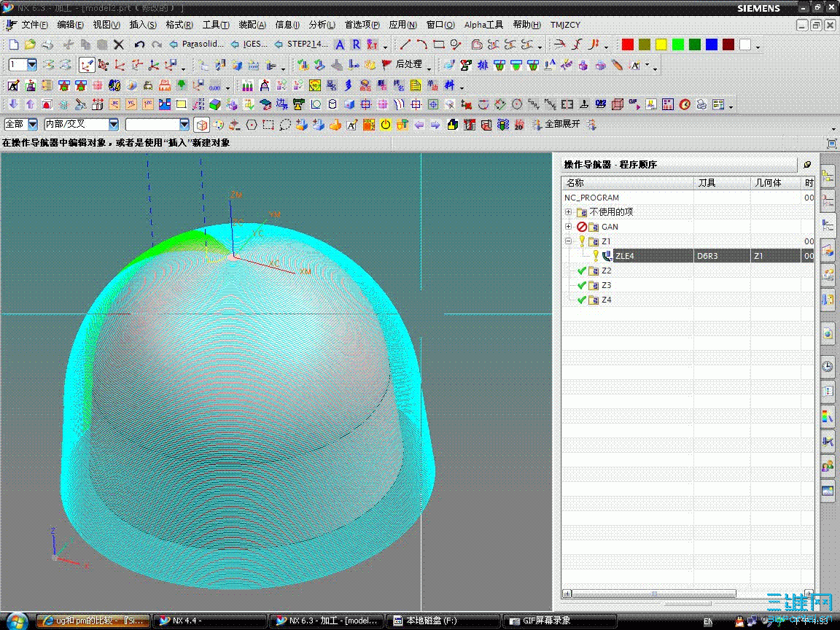Expand the 不使用的项 folder
Image resolution: width=840 pixels, height=630 pixels.
click(x=568, y=212)
